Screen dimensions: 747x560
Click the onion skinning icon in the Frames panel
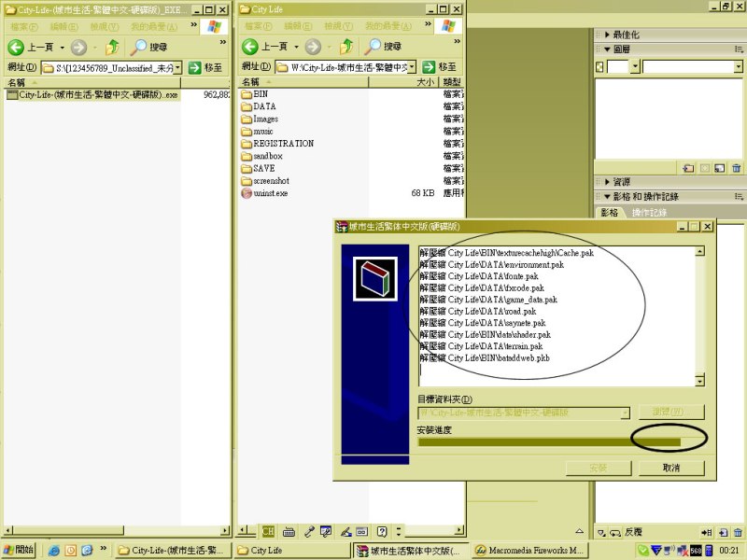pyautogui.click(x=602, y=532)
